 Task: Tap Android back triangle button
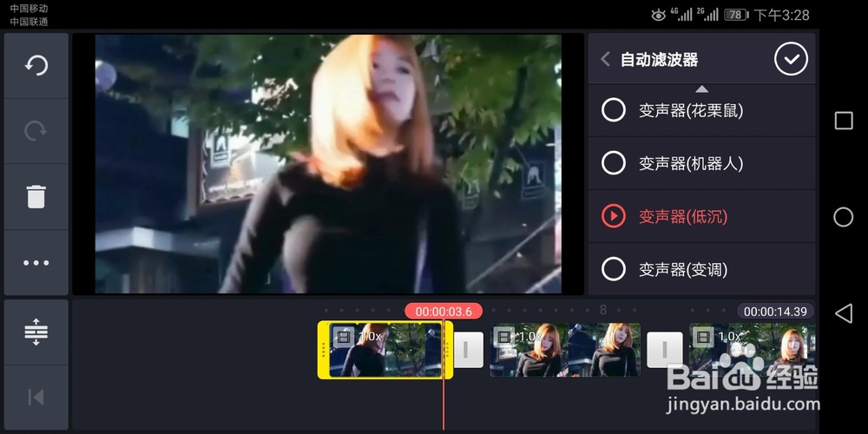coord(843,313)
